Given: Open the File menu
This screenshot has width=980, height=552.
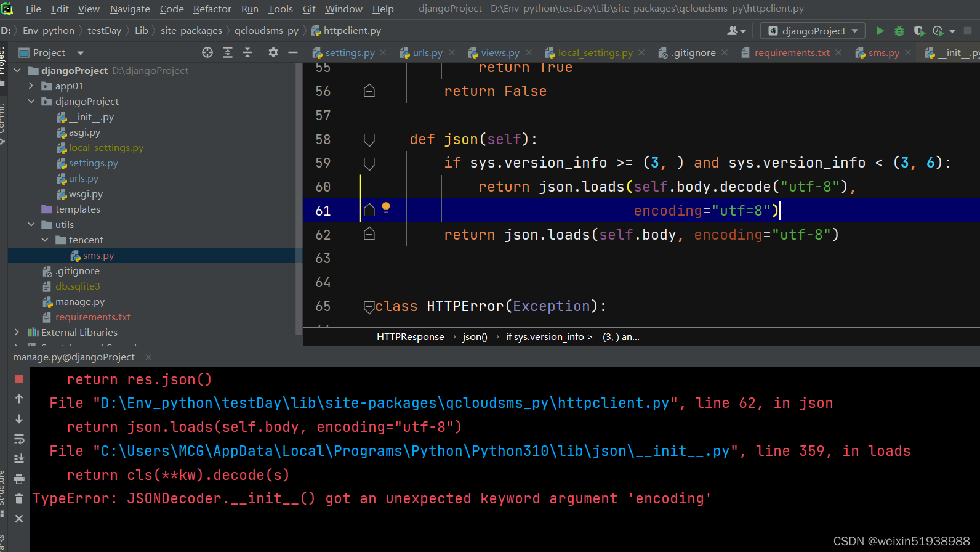Looking at the screenshot, I should 33,9.
